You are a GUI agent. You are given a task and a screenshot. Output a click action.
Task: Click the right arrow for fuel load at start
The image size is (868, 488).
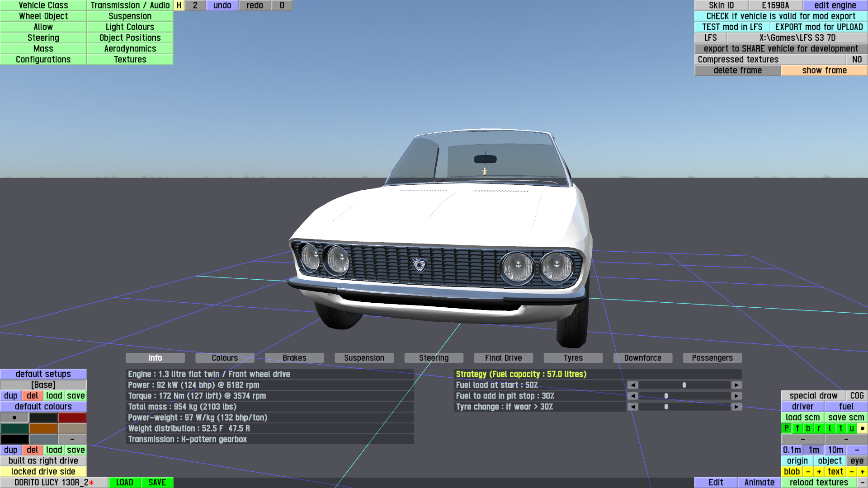[x=736, y=385]
